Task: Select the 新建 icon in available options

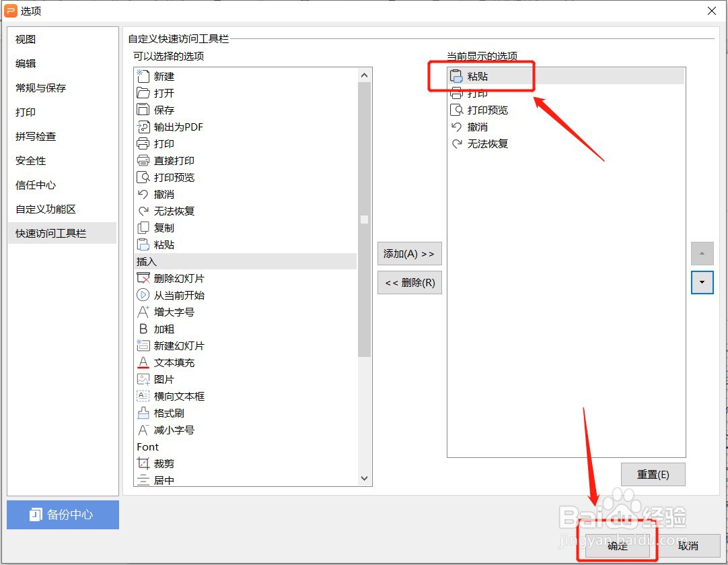Action: tap(143, 76)
